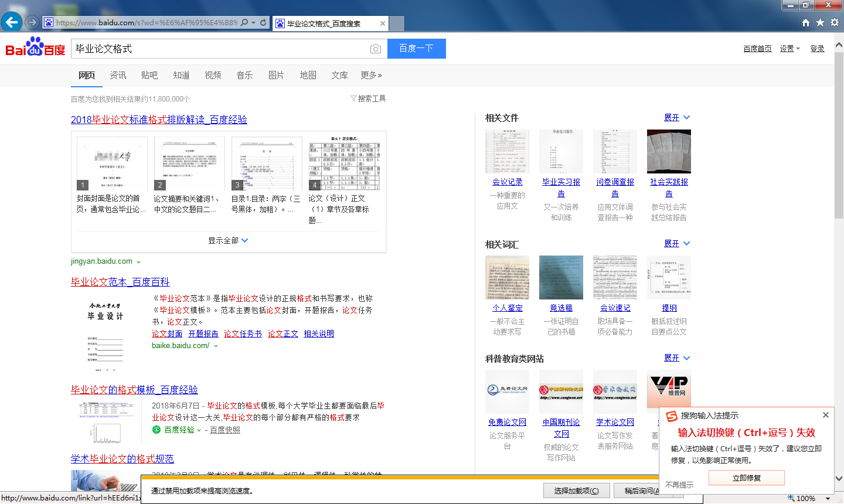This screenshot has width=844, height=504.
Task: Expand the 相关词汇 section
Action: 677,243
